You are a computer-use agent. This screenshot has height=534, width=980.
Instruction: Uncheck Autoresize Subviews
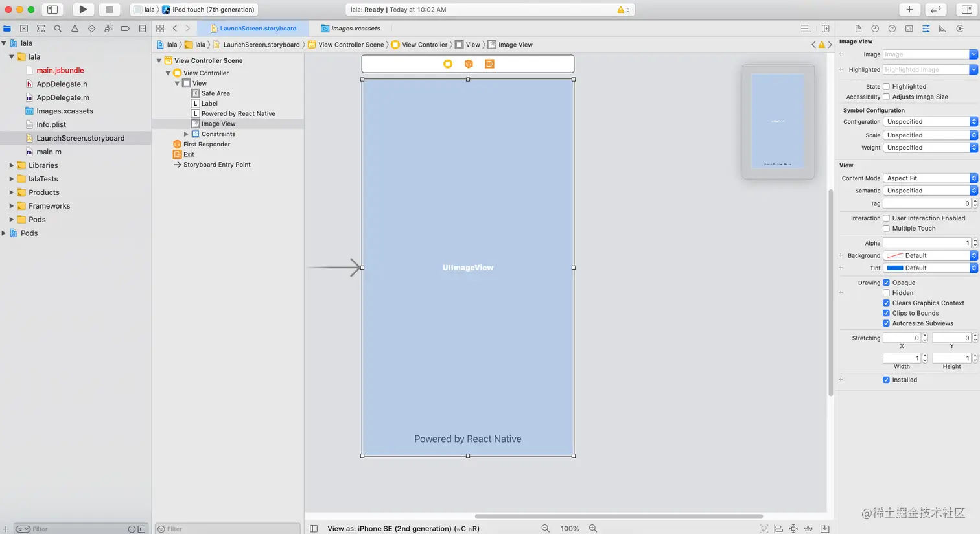[886, 323]
